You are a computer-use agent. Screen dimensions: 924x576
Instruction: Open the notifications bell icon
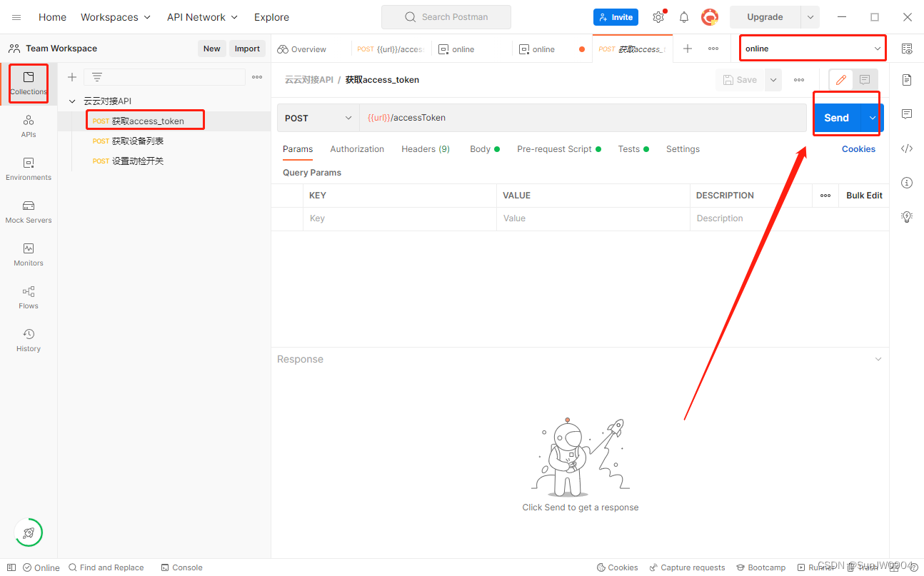684,17
